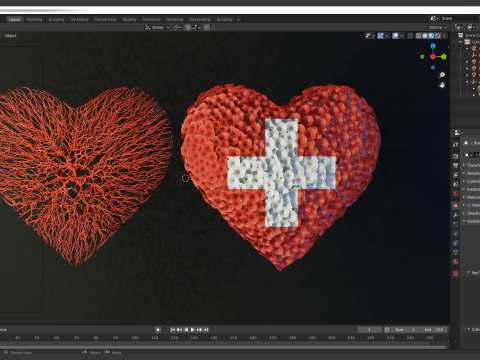Image resolution: width=480 pixels, height=360 pixels.
Task: Expand the Transform panel
Action: pos(464,165)
